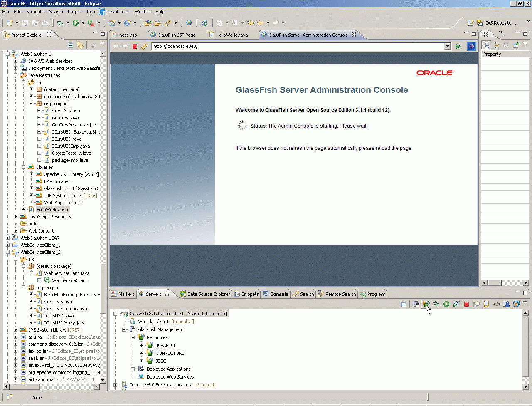Start the server in debug mode
This screenshot has width=532, height=406.
click(436, 304)
